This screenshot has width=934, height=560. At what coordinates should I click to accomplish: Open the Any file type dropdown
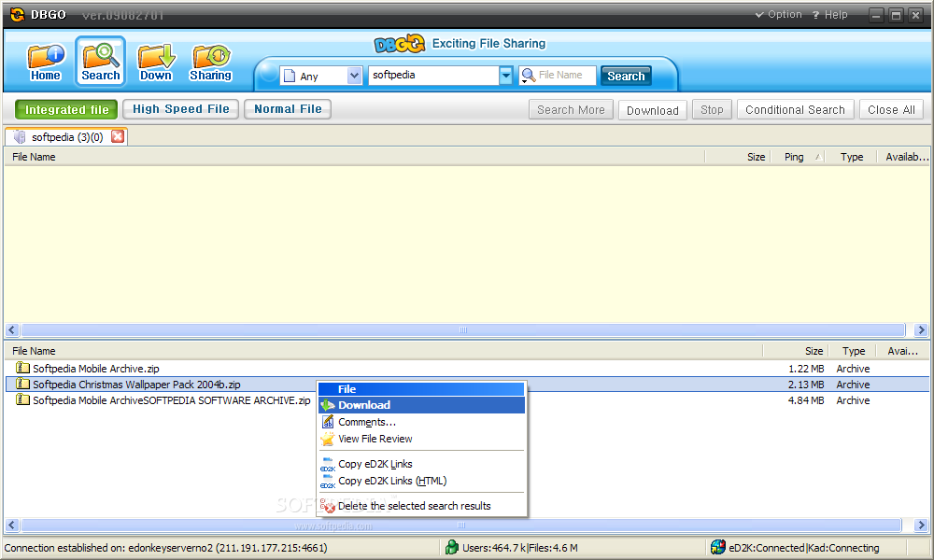click(x=354, y=76)
